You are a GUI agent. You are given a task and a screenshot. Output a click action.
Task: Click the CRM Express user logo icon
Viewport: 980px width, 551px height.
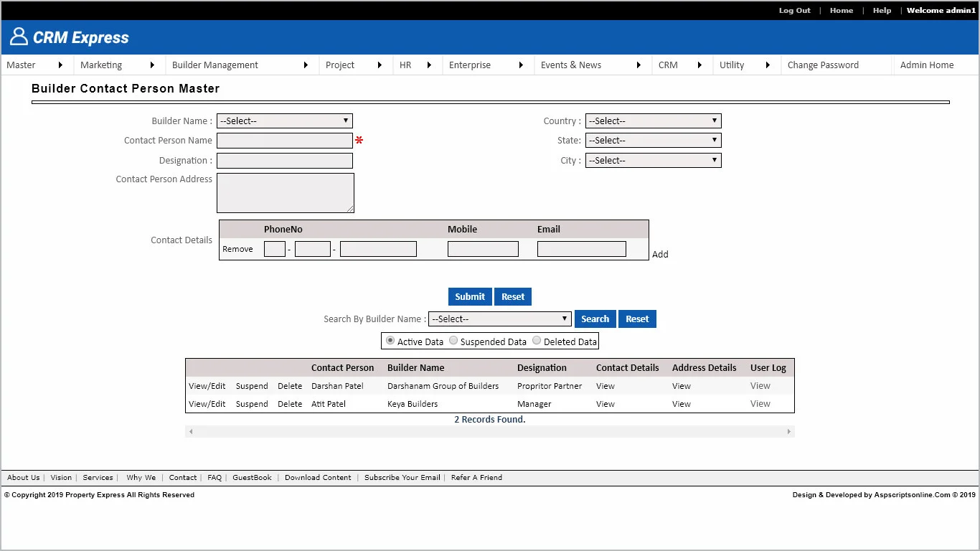pos(19,37)
